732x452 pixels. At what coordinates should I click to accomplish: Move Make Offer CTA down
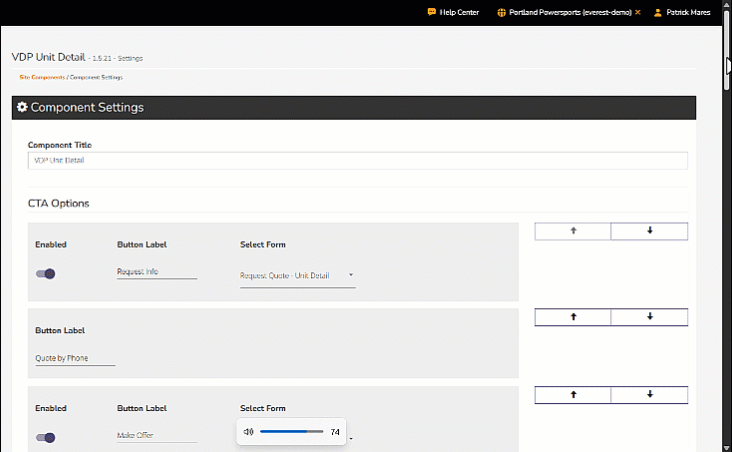tap(649, 394)
